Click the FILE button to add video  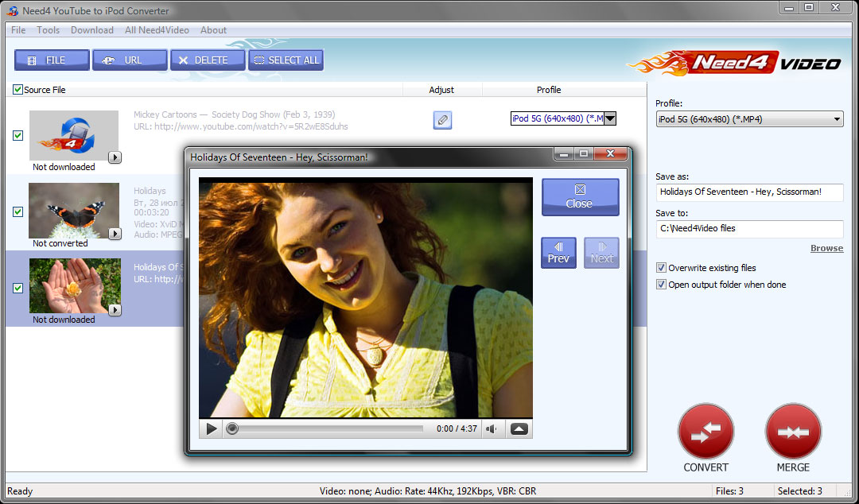[x=52, y=60]
